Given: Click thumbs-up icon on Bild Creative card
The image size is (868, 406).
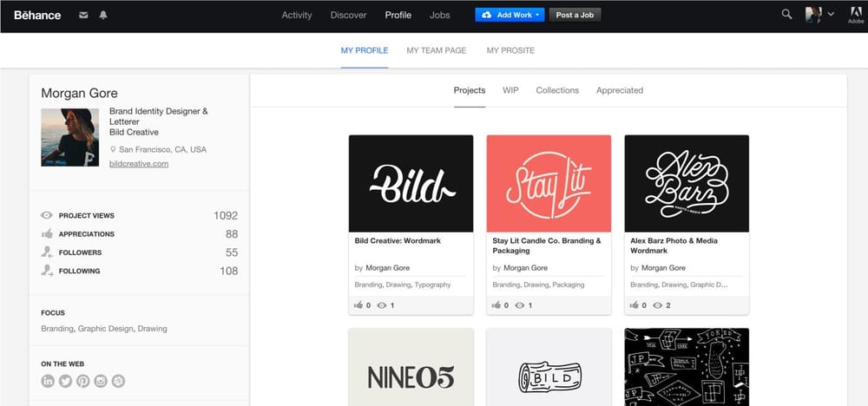Looking at the screenshot, I should (x=358, y=304).
